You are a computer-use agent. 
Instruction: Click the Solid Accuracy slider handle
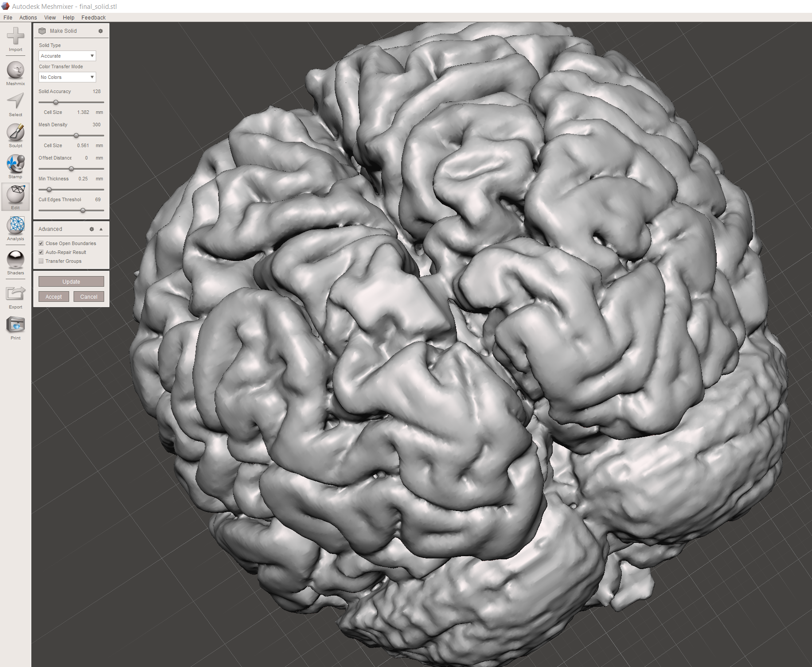click(56, 102)
